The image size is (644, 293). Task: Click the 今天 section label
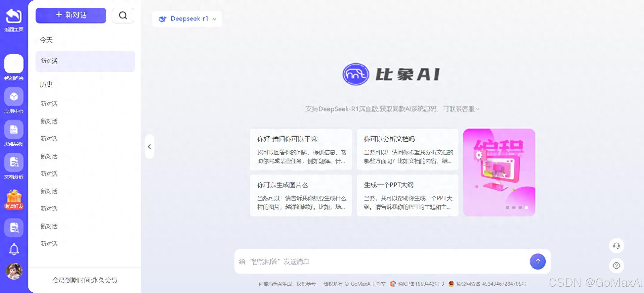[x=46, y=40]
